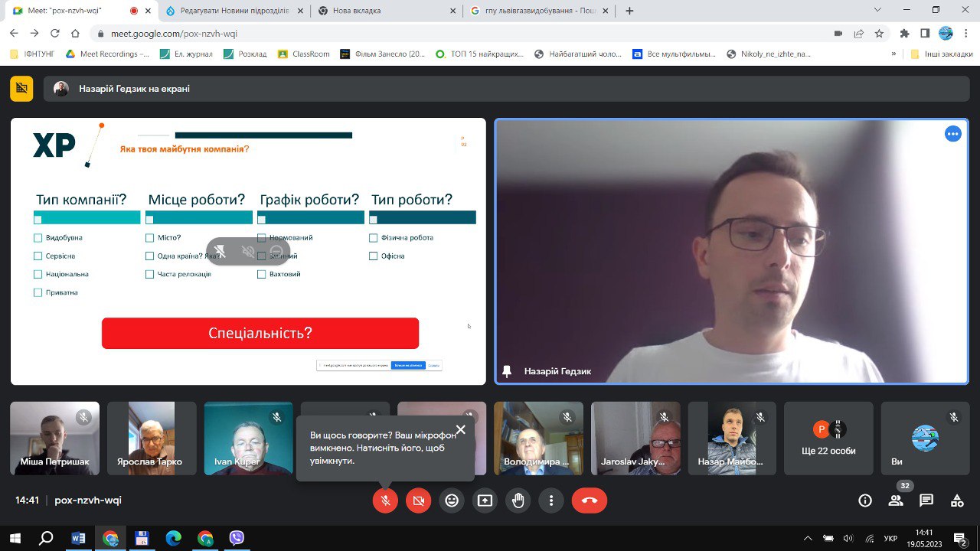Bookmark this page with star icon

click(x=880, y=34)
